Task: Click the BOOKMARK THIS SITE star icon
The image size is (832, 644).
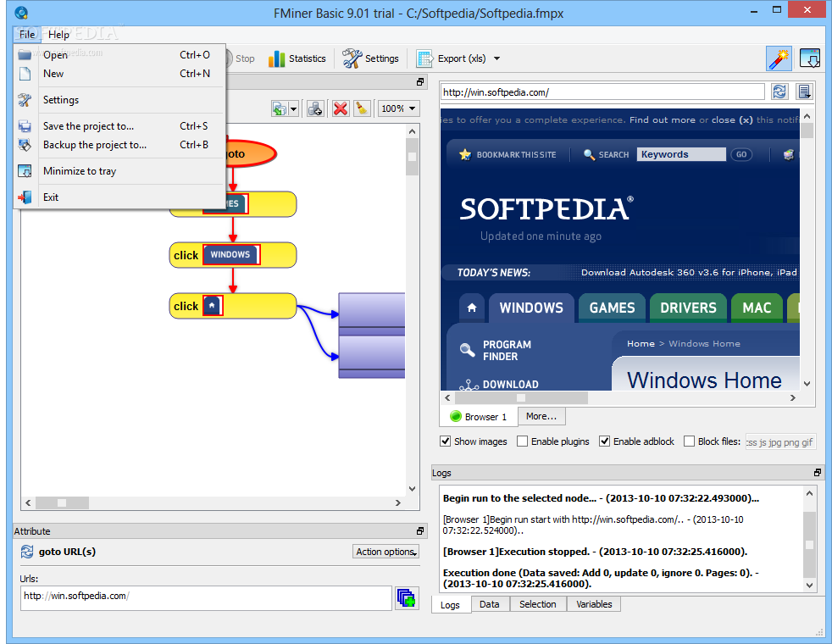Action: (465, 154)
